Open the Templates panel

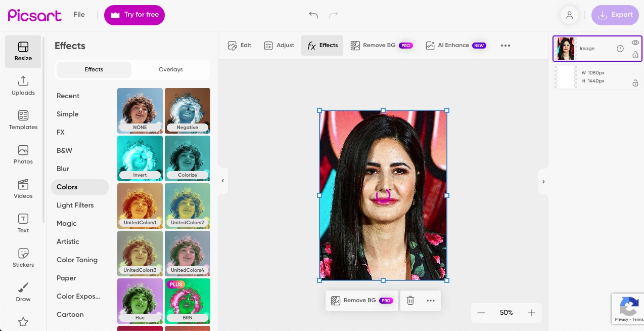point(23,120)
